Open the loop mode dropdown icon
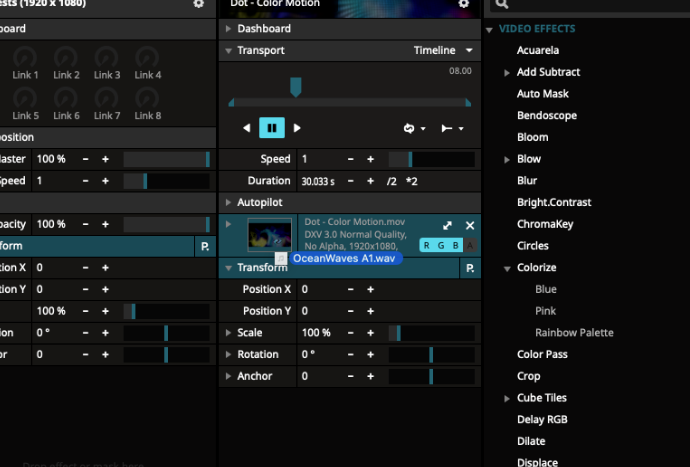Image resolution: width=690 pixels, height=467 pixels. [x=412, y=128]
